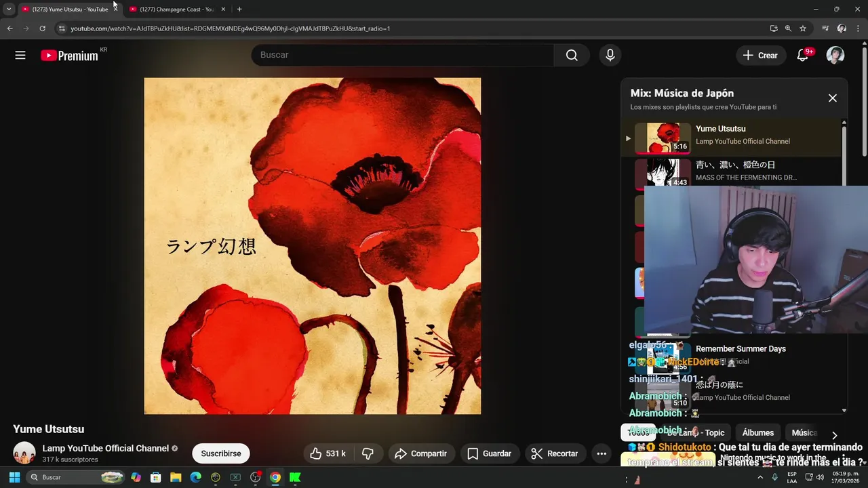Open the zoom magnifier in address bar
This screenshot has width=868, height=488.
[788, 28]
